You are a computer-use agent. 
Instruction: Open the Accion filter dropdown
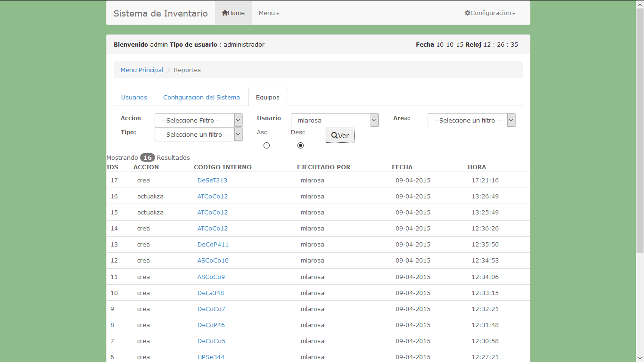click(198, 120)
